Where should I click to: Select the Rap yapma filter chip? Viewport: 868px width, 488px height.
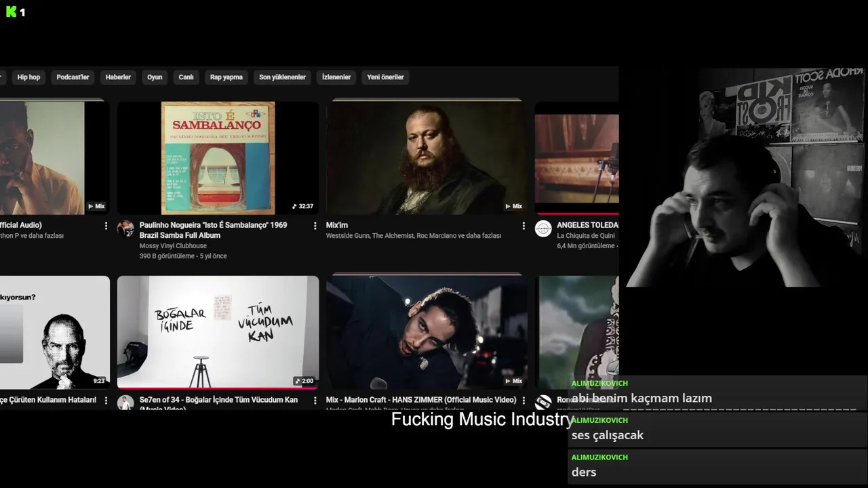click(226, 77)
